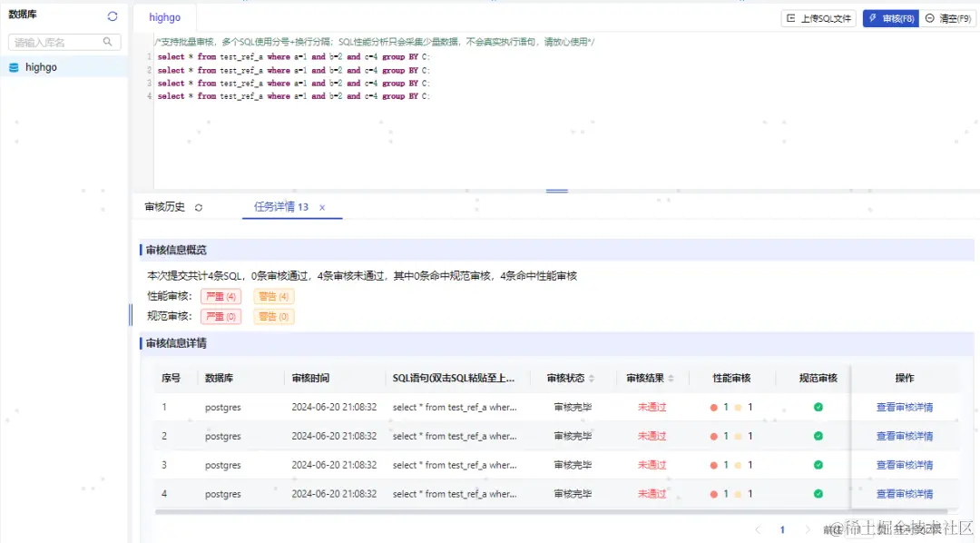The width and height of the screenshot is (980, 543).
Task: View audit details for row 2
Action: (x=905, y=436)
